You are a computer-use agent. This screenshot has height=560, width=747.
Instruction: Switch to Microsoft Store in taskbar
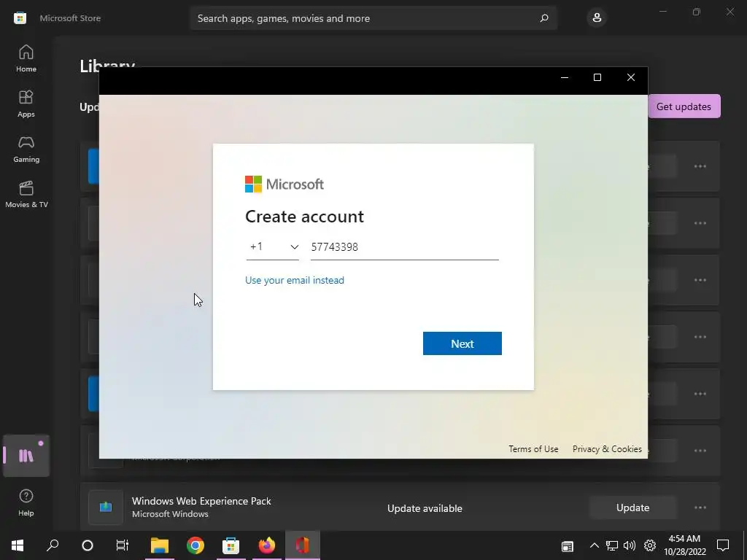point(231,545)
